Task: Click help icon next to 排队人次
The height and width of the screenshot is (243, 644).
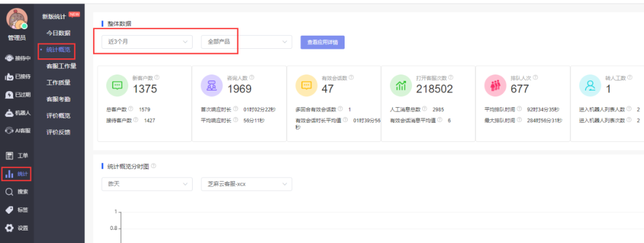Action: pyautogui.click(x=535, y=77)
